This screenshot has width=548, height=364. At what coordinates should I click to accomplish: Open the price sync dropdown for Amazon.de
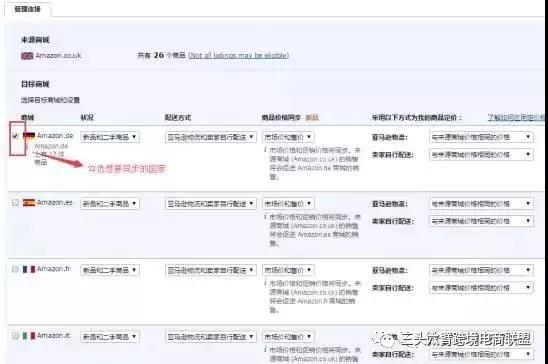point(288,137)
